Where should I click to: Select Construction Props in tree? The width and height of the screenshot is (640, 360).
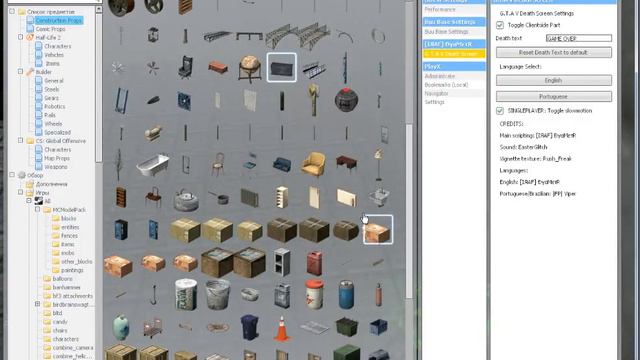[59, 20]
